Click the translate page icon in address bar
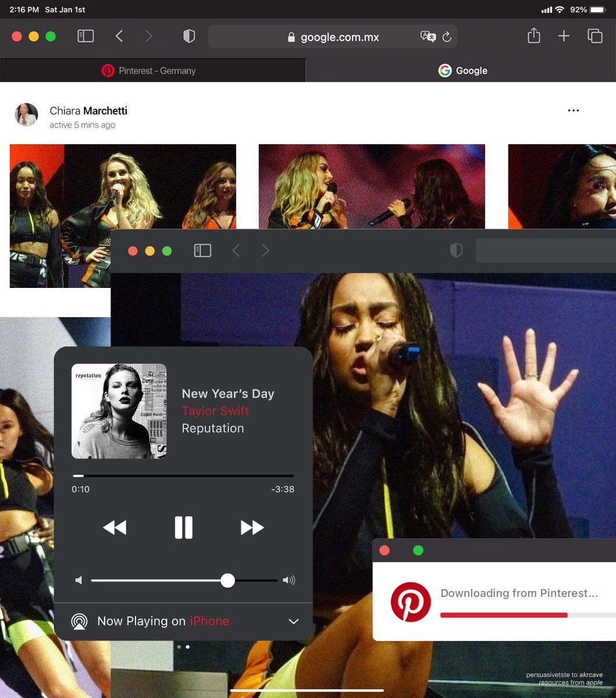Viewport: 616px width, 698px height. click(x=428, y=37)
